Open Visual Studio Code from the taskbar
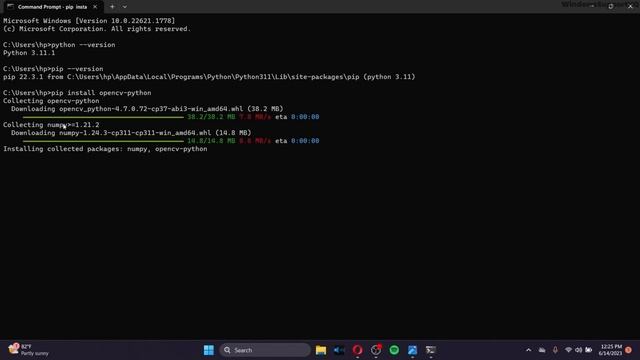Image resolution: width=640 pixels, height=360 pixels. coord(339,350)
